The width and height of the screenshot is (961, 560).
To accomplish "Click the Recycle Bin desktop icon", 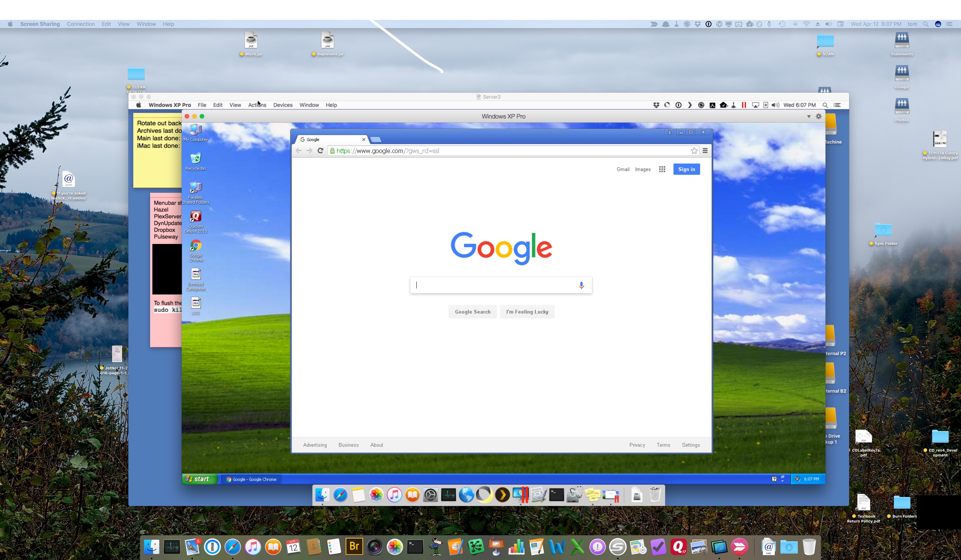I will point(196,161).
